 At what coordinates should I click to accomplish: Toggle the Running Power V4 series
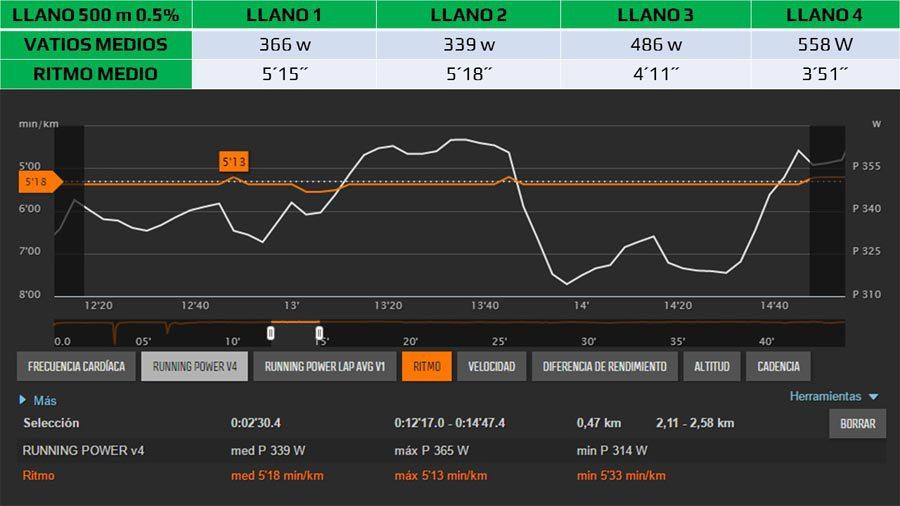tap(194, 366)
